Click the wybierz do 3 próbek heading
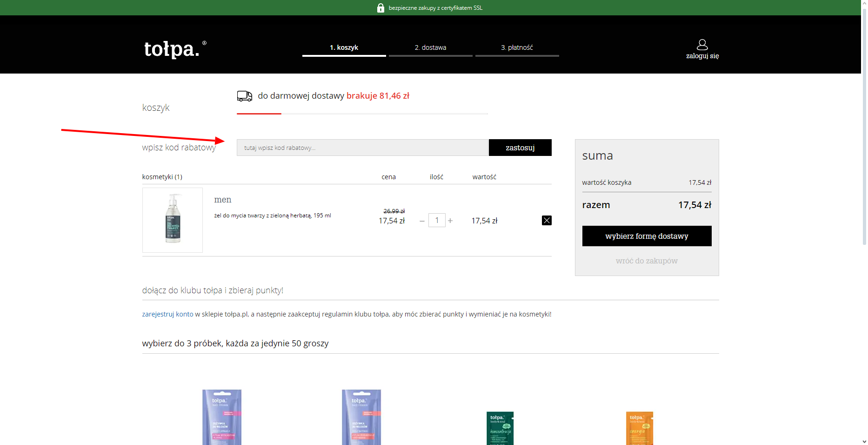 click(x=235, y=344)
